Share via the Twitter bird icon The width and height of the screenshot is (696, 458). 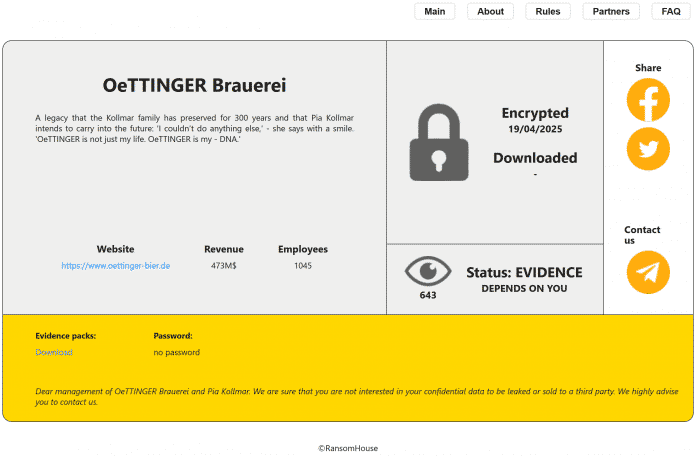(648, 149)
